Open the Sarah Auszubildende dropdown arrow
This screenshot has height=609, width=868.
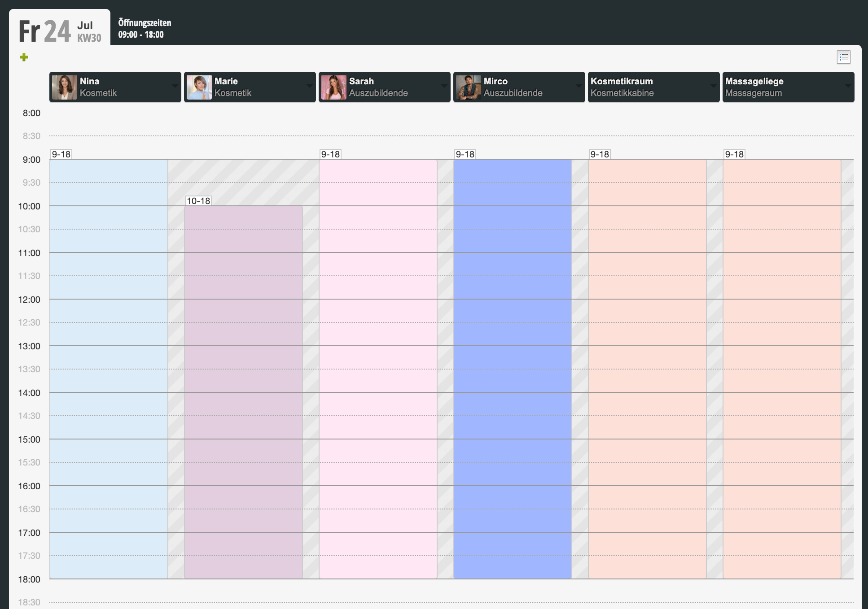444,86
